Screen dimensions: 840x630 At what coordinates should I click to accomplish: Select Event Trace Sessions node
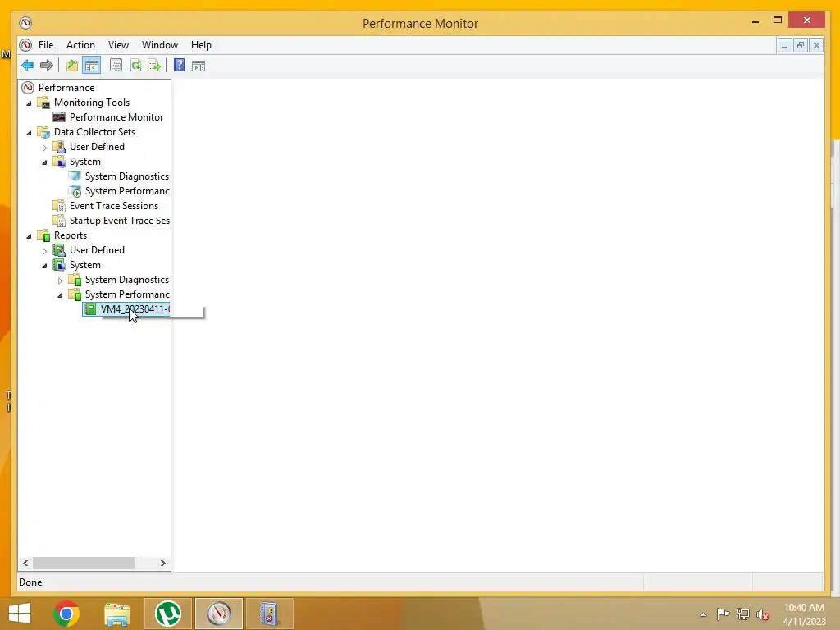(x=113, y=206)
